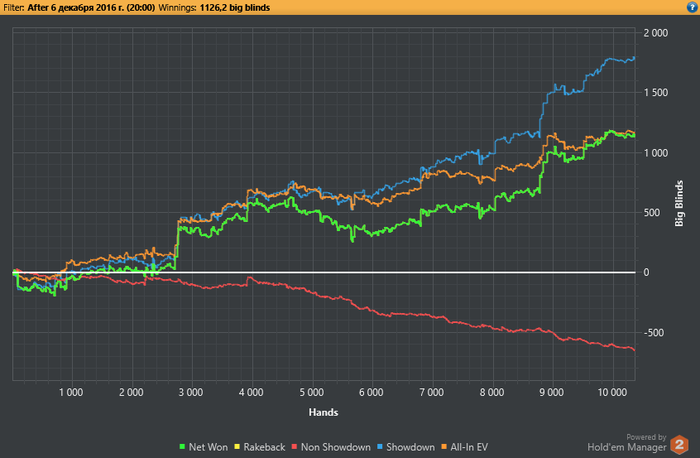The width and height of the screenshot is (700, 458).
Task: Click the Big Blinds axis title
Action: [x=679, y=203]
